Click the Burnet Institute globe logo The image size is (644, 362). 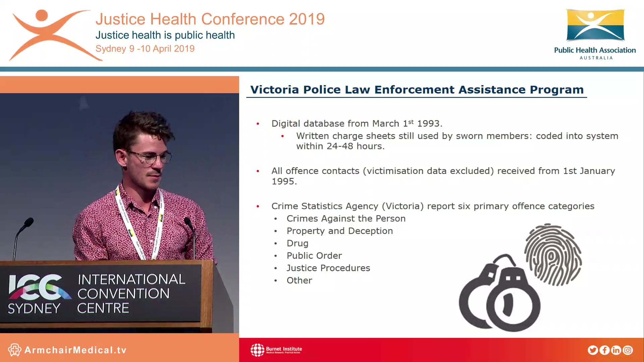click(x=257, y=350)
